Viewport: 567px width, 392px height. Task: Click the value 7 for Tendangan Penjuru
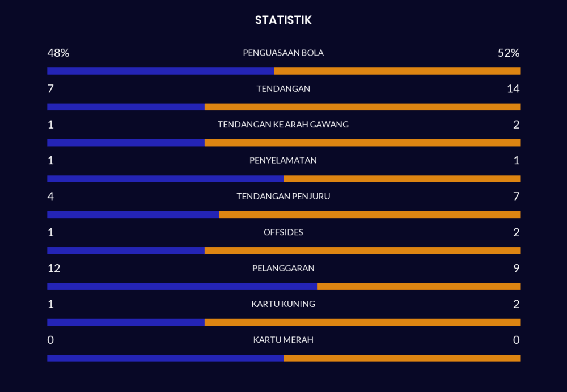(x=516, y=197)
